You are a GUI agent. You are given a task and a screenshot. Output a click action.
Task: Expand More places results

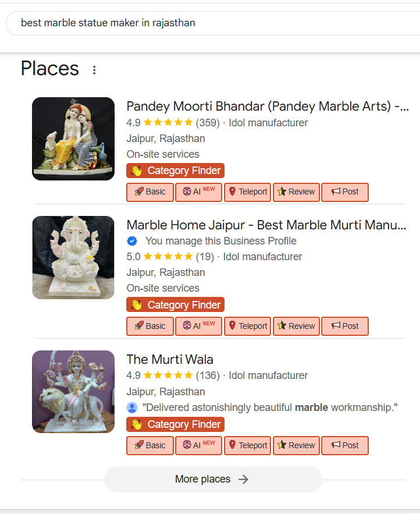(x=212, y=480)
